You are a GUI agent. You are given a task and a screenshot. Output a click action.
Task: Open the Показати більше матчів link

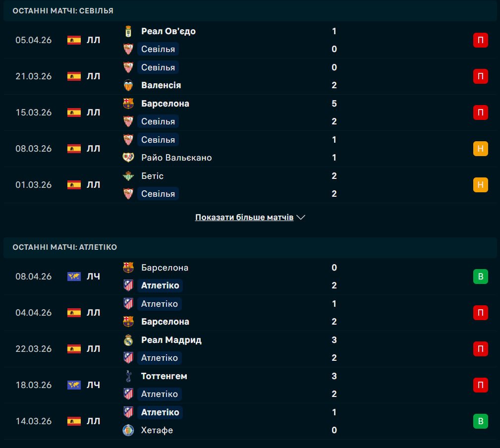click(244, 218)
